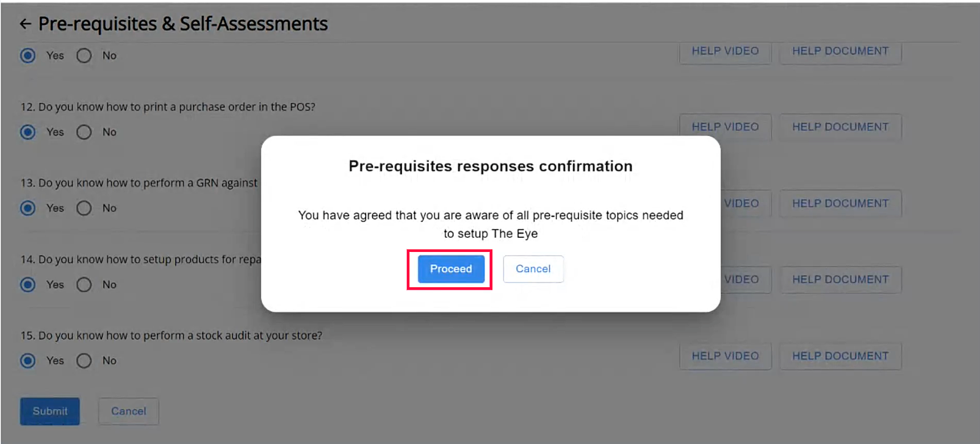Open the topmost Help Video button
The width and height of the screenshot is (980, 444).
pyautogui.click(x=725, y=51)
